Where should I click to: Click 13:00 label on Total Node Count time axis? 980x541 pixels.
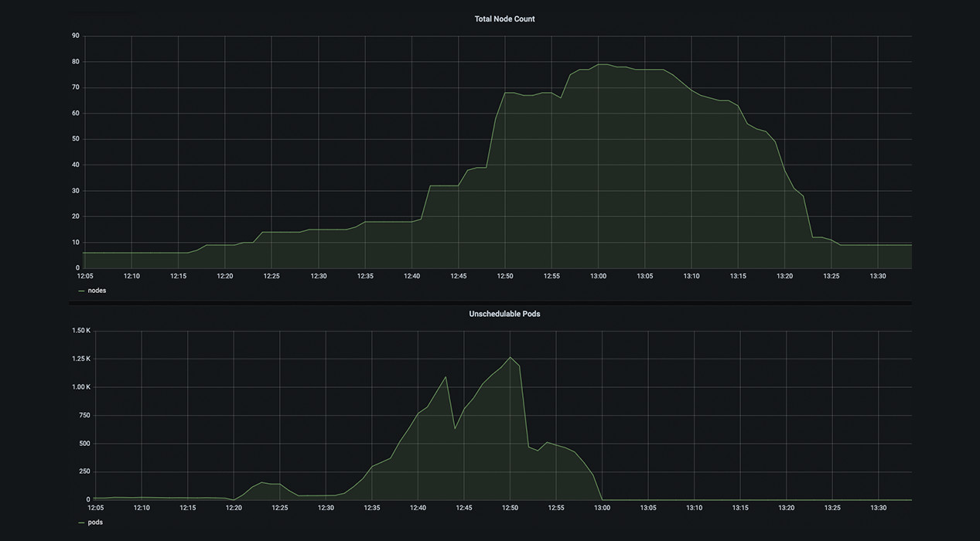[598, 276]
